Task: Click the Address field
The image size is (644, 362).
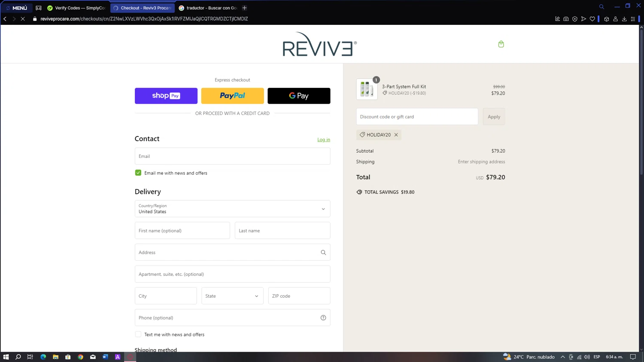Action: point(232,253)
